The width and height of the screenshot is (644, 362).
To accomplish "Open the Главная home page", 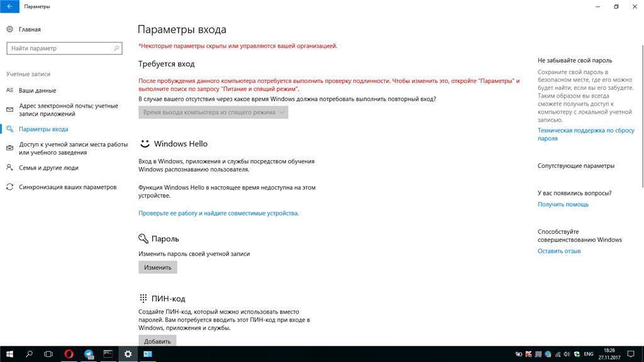I will tap(30, 30).
